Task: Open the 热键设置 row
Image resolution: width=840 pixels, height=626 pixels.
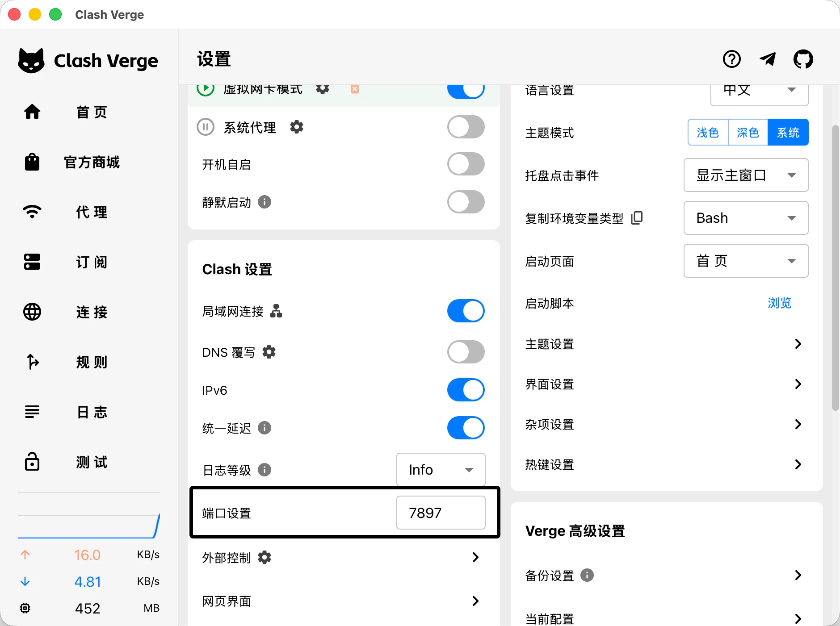Action: [667, 464]
